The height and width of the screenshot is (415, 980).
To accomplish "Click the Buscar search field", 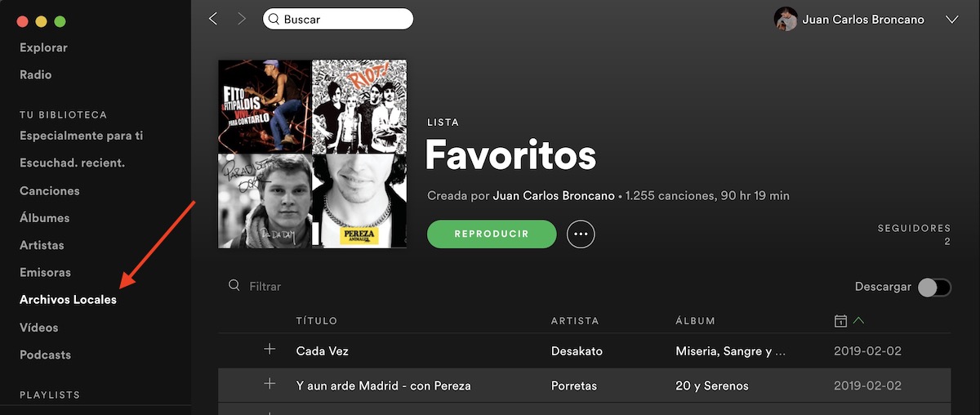I will point(338,19).
